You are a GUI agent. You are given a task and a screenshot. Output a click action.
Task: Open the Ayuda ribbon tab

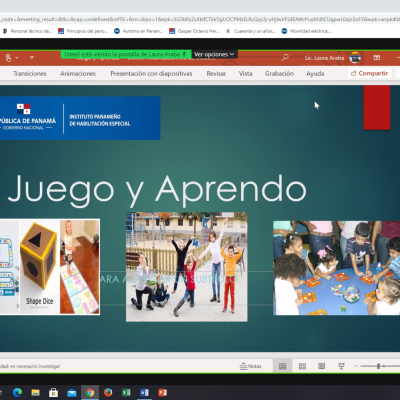coord(315,73)
